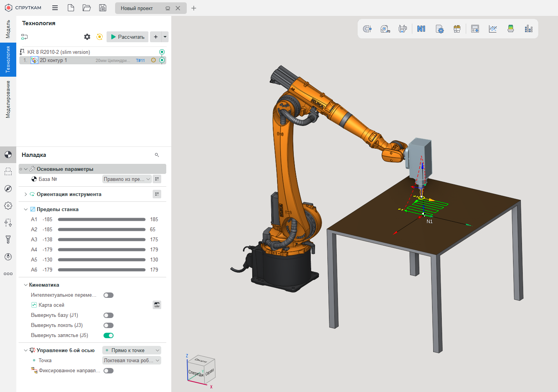The image size is (558, 392).
Task: Toggle Интеллектуальное перемещение switch
Action: click(x=108, y=295)
